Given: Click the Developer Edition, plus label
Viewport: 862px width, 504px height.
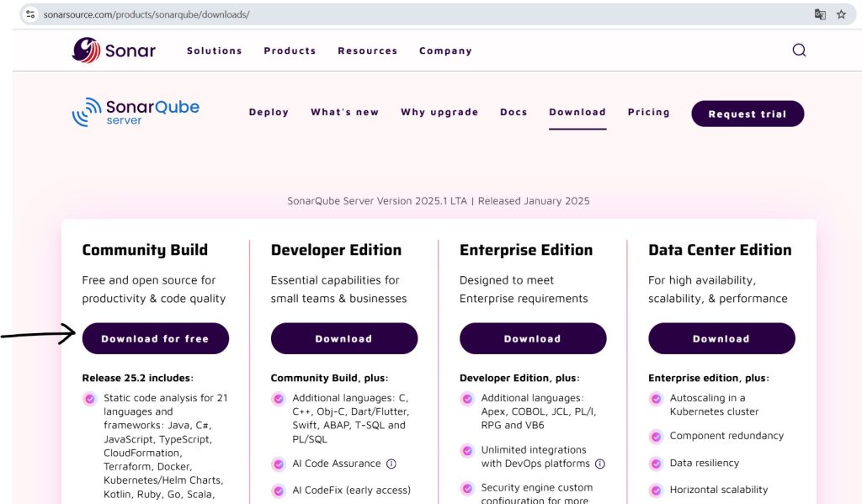Looking at the screenshot, I should tap(519, 378).
